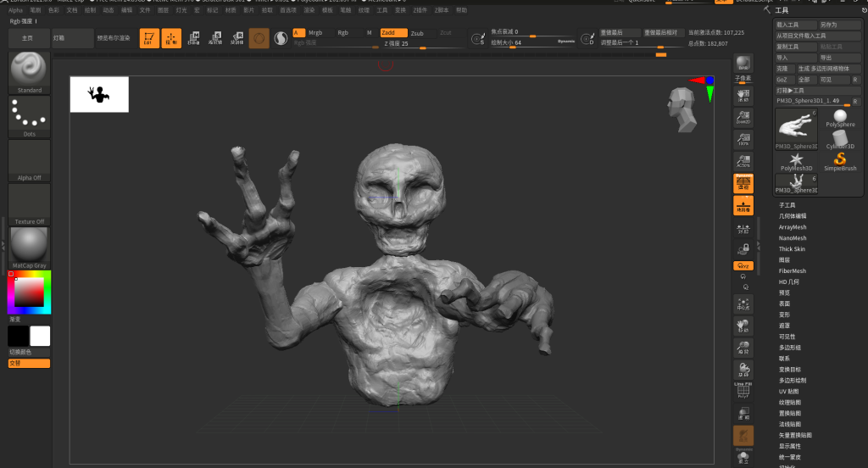
Task: Open the 笔刷 menu
Action: point(35,10)
